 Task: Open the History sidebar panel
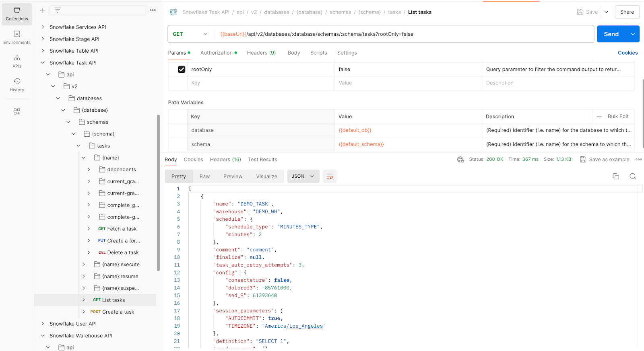(x=17, y=85)
